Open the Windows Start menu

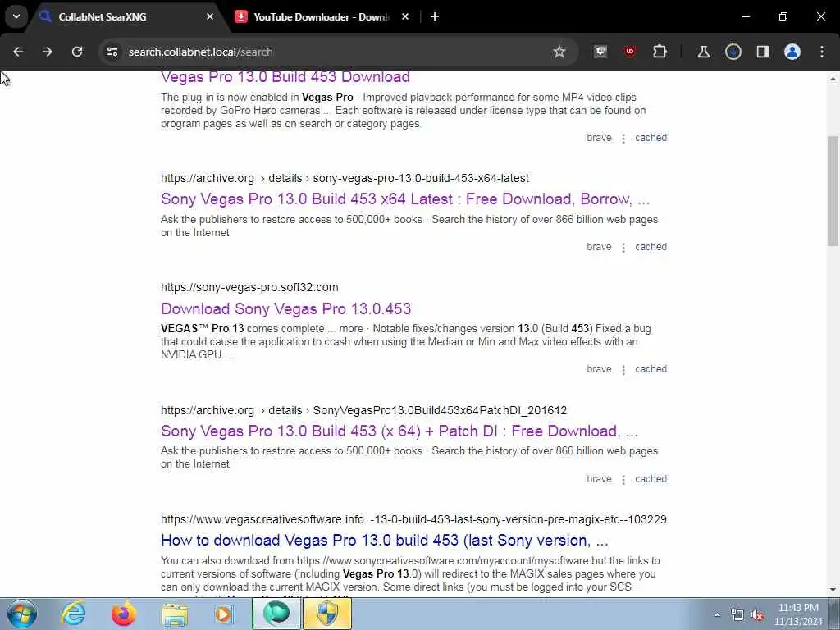click(22, 614)
